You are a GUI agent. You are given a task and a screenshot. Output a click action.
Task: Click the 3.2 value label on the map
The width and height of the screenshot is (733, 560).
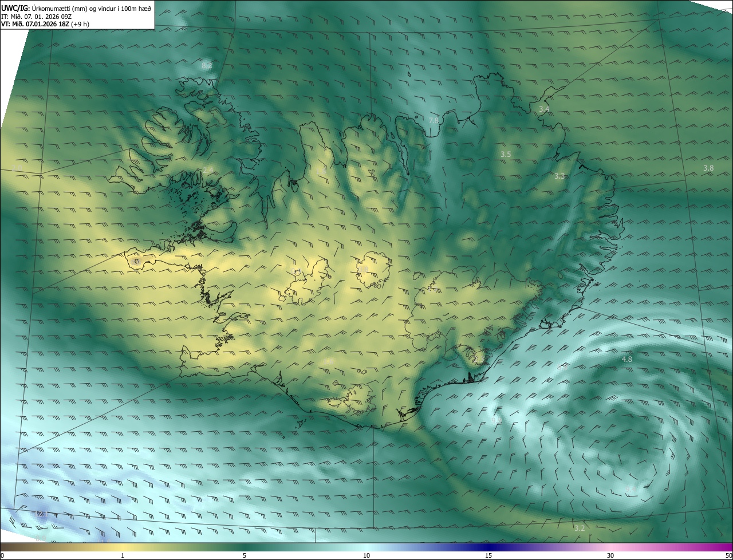click(580, 528)
